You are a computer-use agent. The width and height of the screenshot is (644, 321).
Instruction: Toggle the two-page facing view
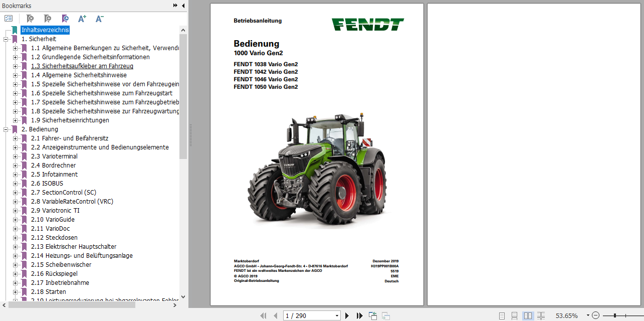tap(528, 315)
